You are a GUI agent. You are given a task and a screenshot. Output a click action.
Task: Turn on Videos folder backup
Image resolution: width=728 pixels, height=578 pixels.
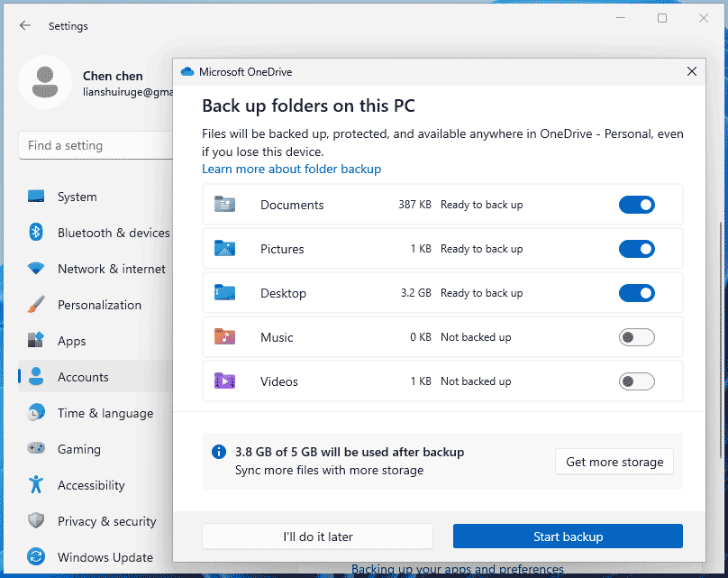click(637, 381)
